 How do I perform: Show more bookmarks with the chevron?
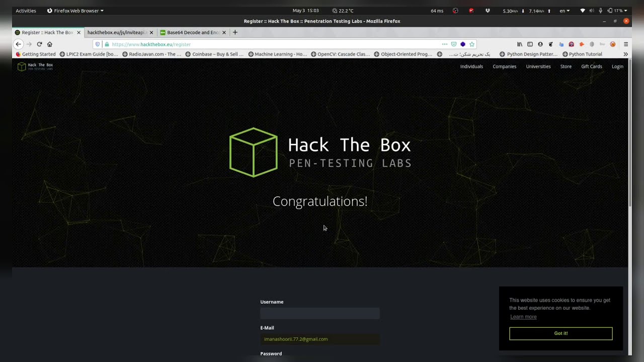coord(626,54)
